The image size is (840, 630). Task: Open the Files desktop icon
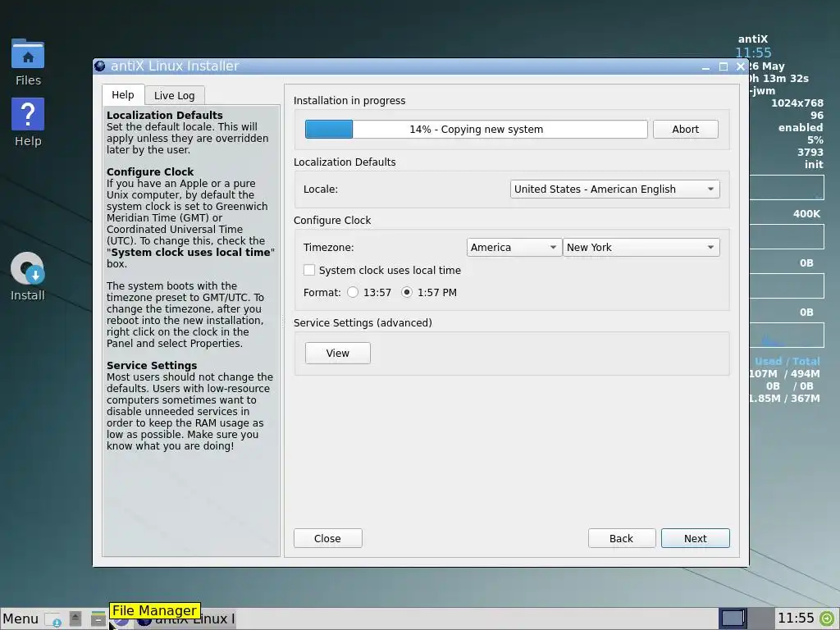point(28,62)
